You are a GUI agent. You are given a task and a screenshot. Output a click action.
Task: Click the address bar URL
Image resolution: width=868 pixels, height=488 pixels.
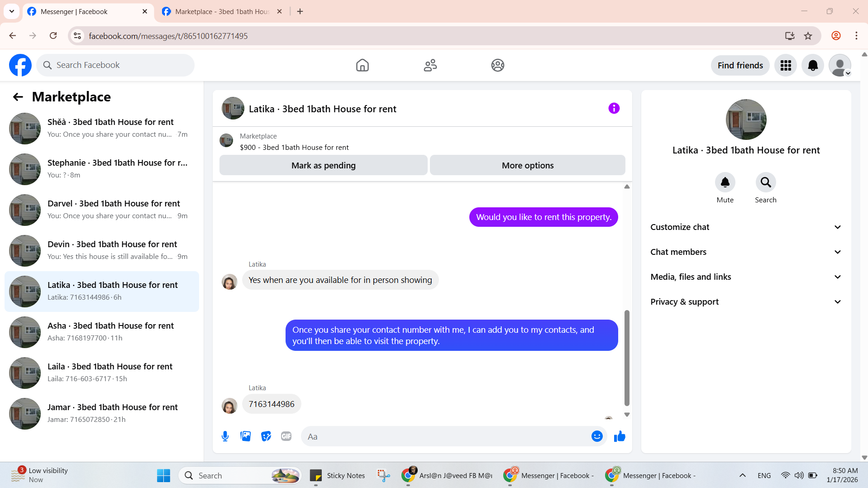click(168, 36)
